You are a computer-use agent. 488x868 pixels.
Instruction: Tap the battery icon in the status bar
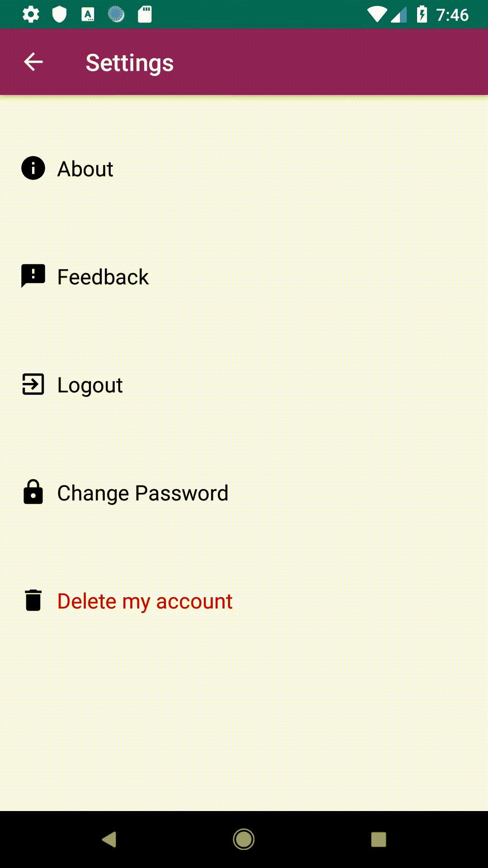[422, 15]
